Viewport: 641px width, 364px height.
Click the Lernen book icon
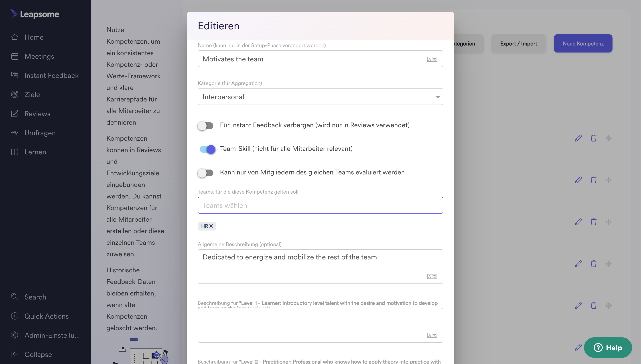tap(14, 152)
